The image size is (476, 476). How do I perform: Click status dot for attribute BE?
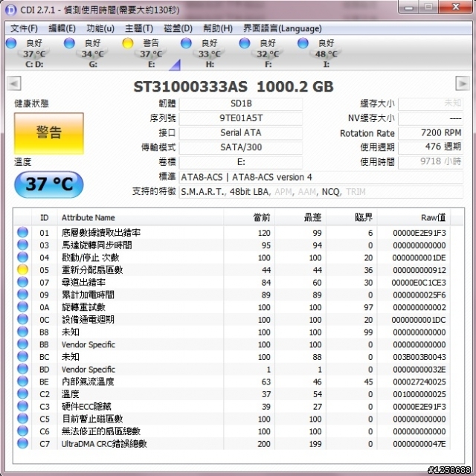(22, 382)
